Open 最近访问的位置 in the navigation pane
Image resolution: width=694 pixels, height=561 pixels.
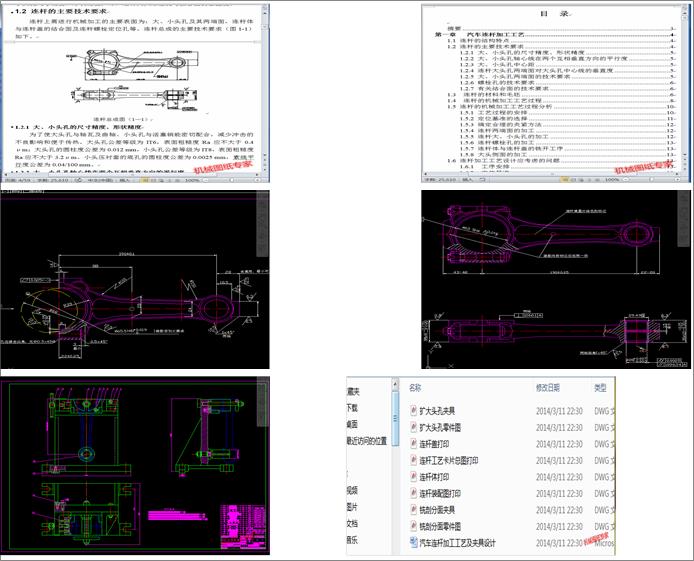click(x=366, y=440)
